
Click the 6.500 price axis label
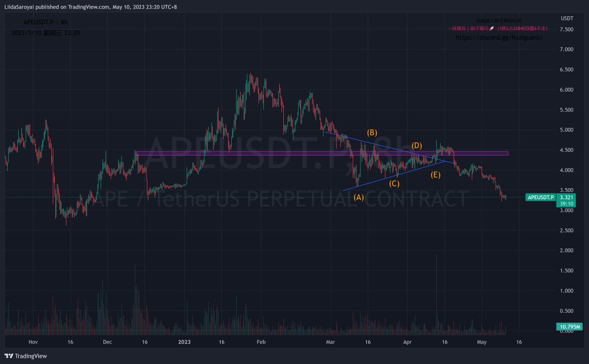click(x=566, y=70)
